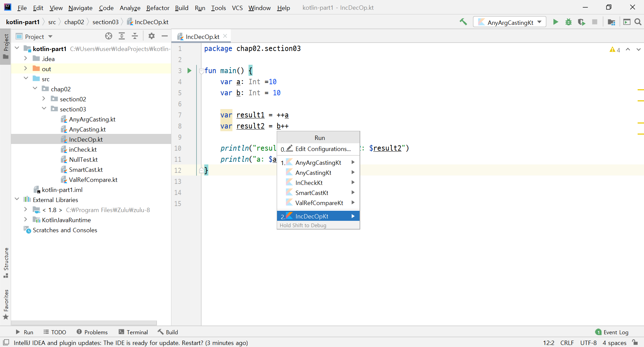Image resolution: width=644 pixels, height=347 pixels.
Task: Toggle the Favorites tool window side tab
Action: 6,304
